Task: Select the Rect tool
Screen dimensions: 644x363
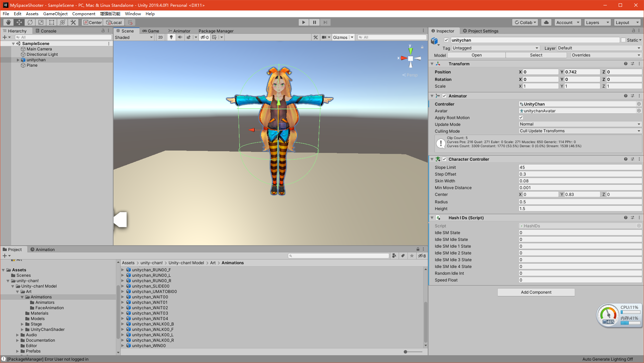Action: pyautogui.click(x=52, y=22)
